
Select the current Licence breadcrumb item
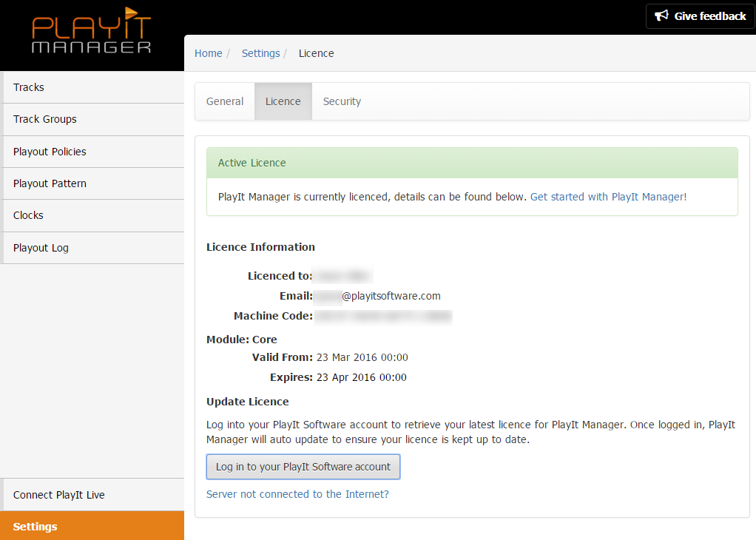point(316,53)
